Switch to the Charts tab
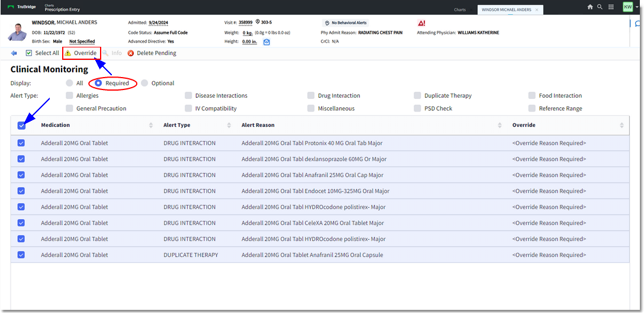644x314 pixels. click(460, 9)
